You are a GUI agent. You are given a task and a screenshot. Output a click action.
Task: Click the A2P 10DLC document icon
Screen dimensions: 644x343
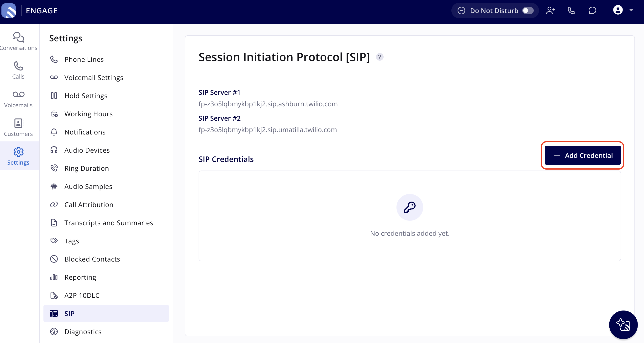[x=54, y=295]
